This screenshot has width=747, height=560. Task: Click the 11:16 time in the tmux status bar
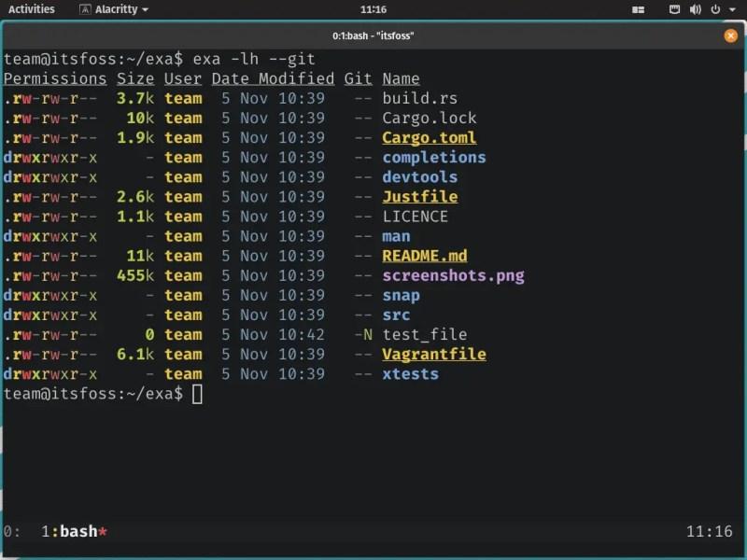pyautogui.click(x=709, y=530)
